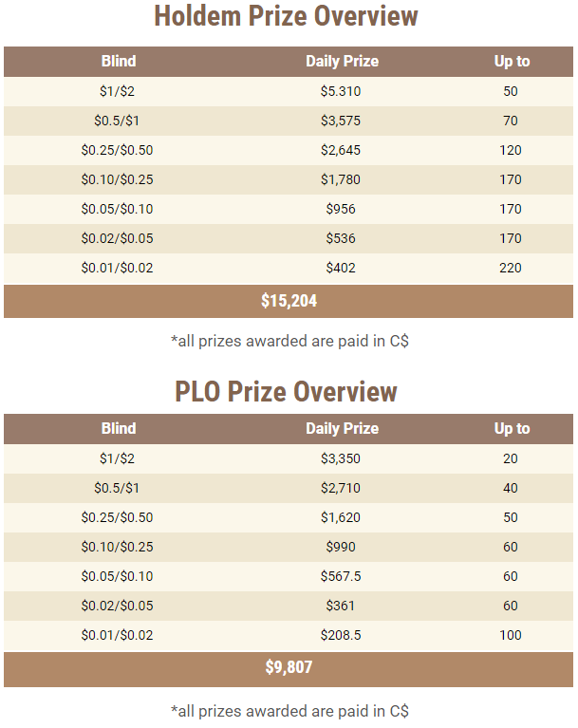Click the PLO 100 up-to value
Screen dimensions: 578x728
(x=511, y=635)
